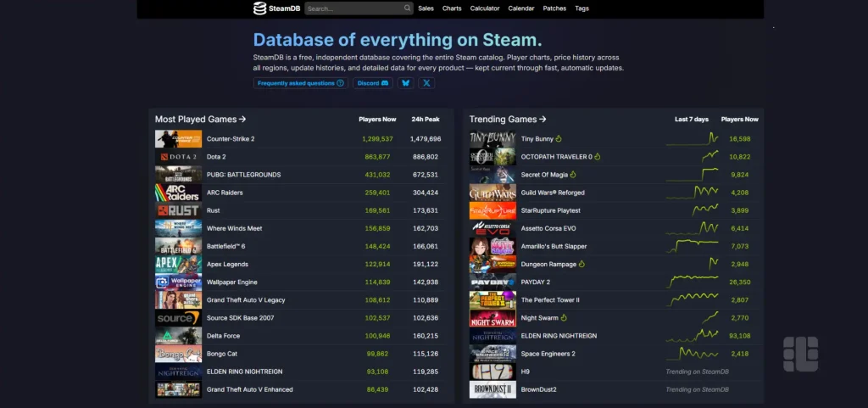Click the fire icon beside OCTOPATH TRAVELER 0
This screenshot has height=408, width=868.
pyautogui.click(x=598, y=157)
